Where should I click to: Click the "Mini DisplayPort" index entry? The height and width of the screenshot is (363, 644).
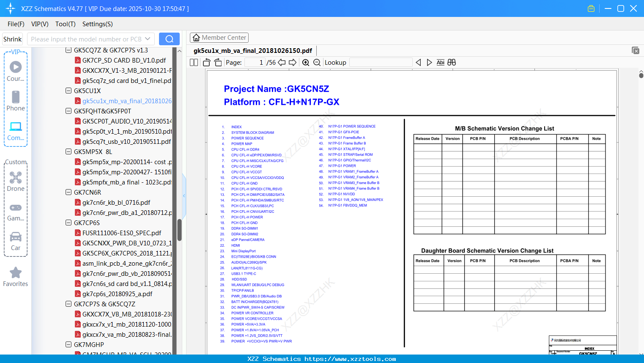tap(243, 251)
